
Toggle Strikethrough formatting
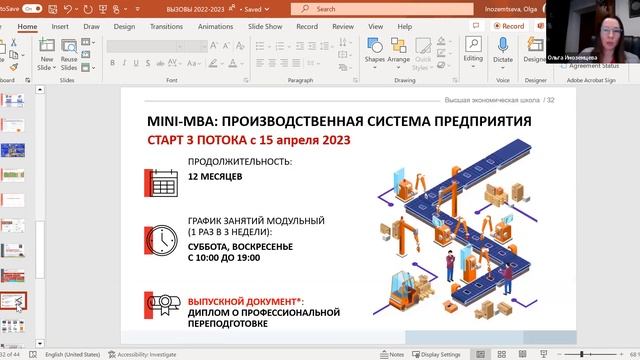coord(160,63)
